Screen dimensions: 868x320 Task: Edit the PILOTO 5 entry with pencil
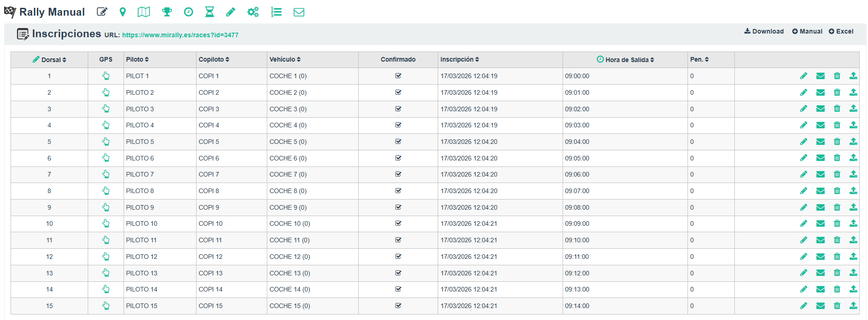804,142
